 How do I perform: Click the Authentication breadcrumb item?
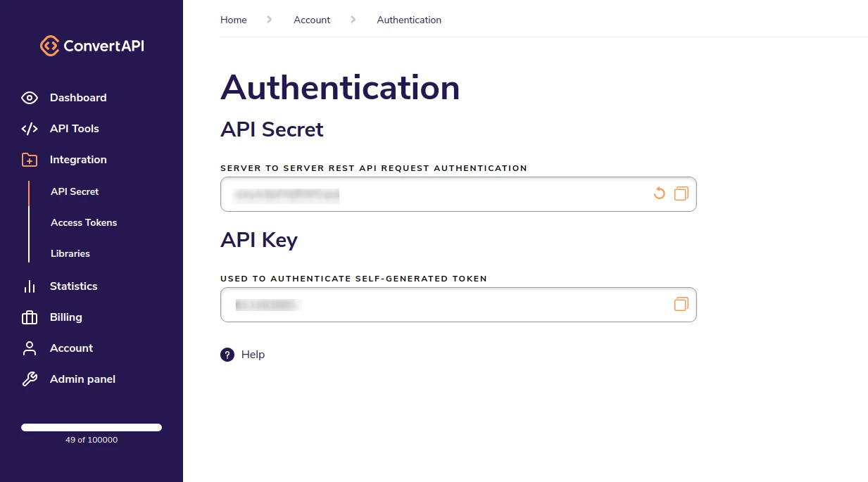[409, 20]
